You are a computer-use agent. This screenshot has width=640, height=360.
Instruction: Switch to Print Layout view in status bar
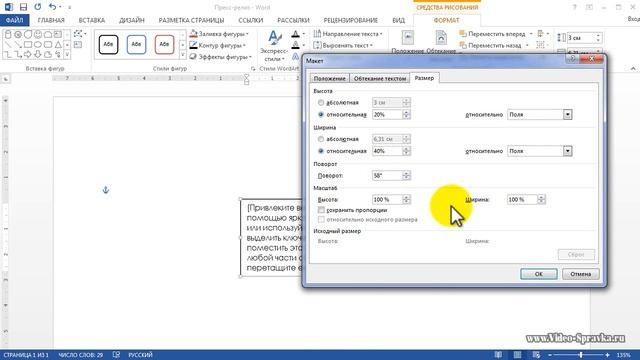[517, 355]
